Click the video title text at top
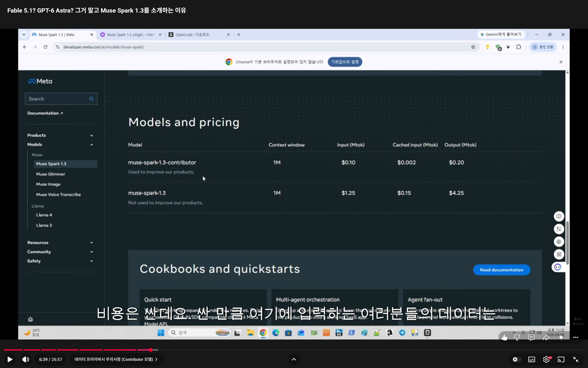The height and width of the screenshot is (368, 588). tap(97, 11)
